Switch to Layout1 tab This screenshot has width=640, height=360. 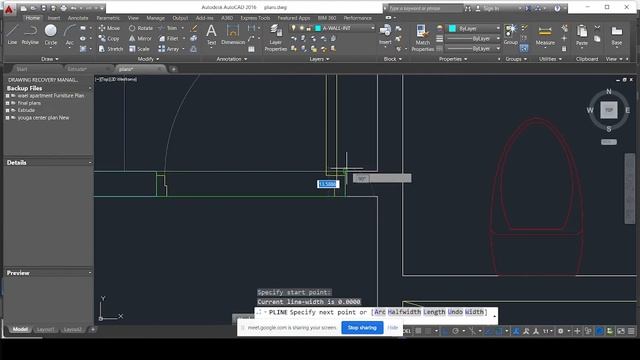45,329
